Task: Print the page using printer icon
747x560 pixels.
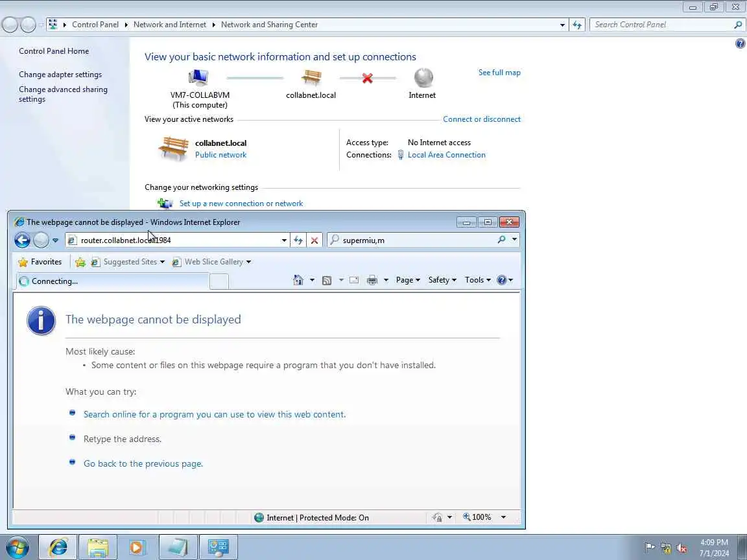Action: [x=372, y=280]
